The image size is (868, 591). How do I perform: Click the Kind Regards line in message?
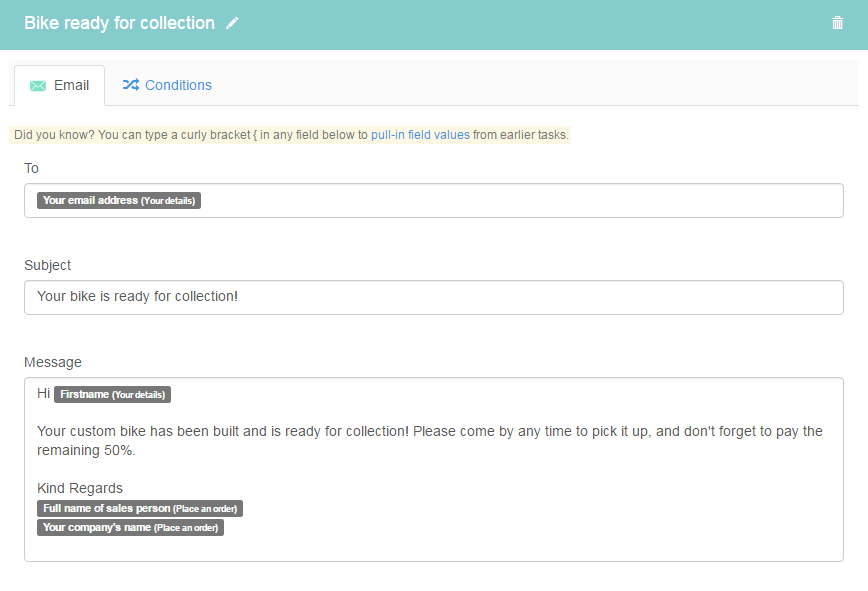pyautogui.click(x=80, y=488)
